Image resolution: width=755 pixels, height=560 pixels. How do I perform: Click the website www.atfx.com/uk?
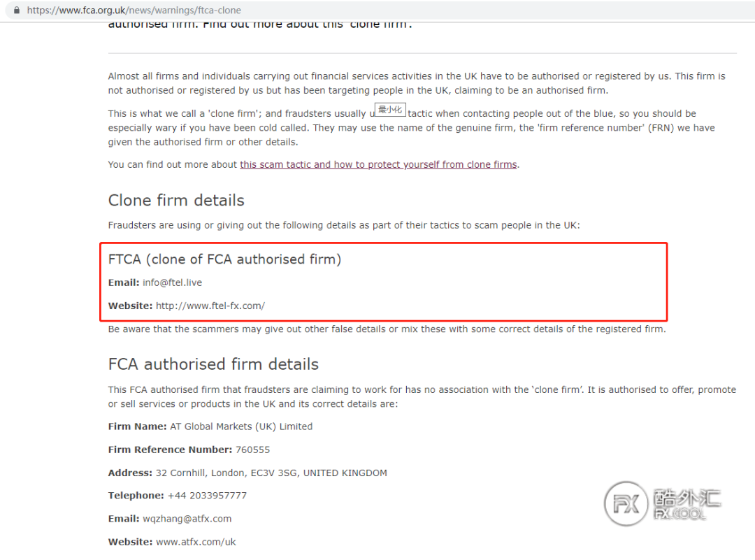pos(196,542)
